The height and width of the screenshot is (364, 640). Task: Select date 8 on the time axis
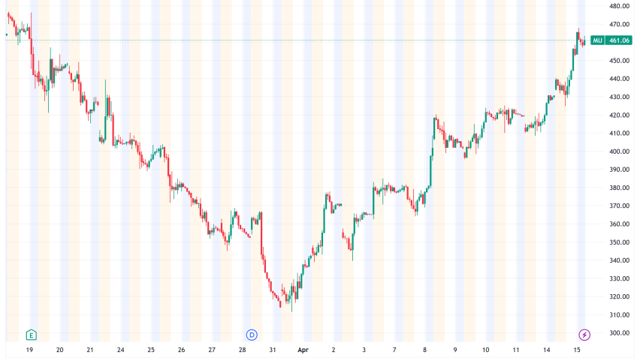click(x=425, y=350)
